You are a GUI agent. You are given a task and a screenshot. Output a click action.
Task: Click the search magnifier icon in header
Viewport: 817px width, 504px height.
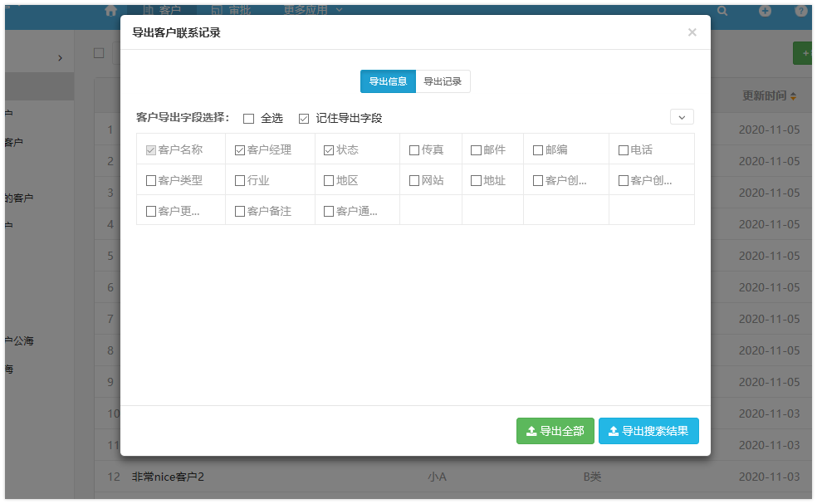tap(722, 11)
